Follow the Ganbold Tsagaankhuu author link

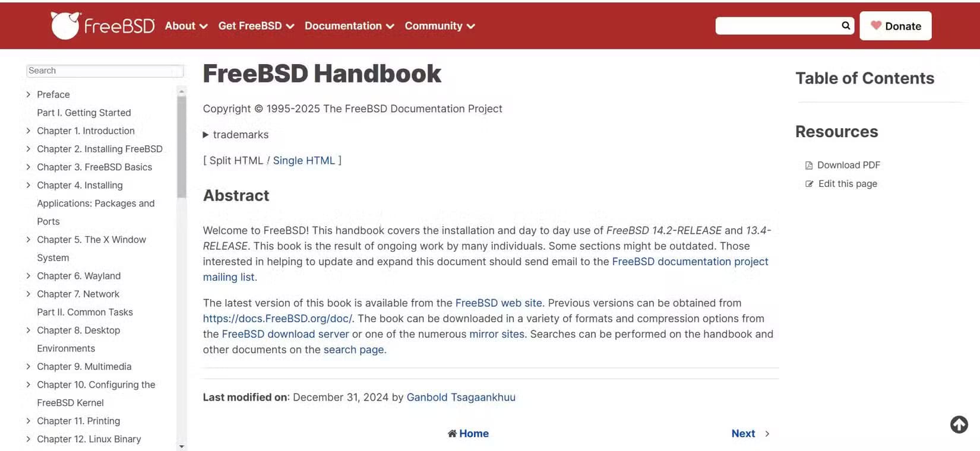461,398
